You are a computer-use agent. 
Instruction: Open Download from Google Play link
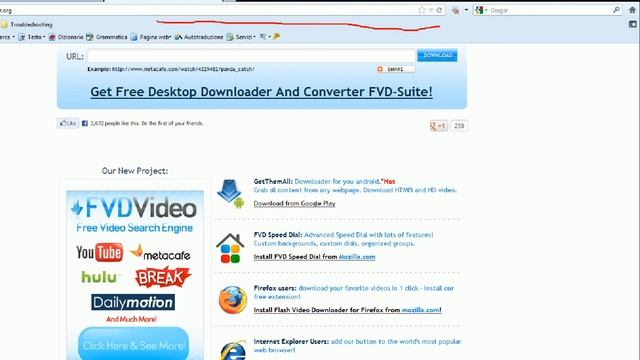click(294, 204)
